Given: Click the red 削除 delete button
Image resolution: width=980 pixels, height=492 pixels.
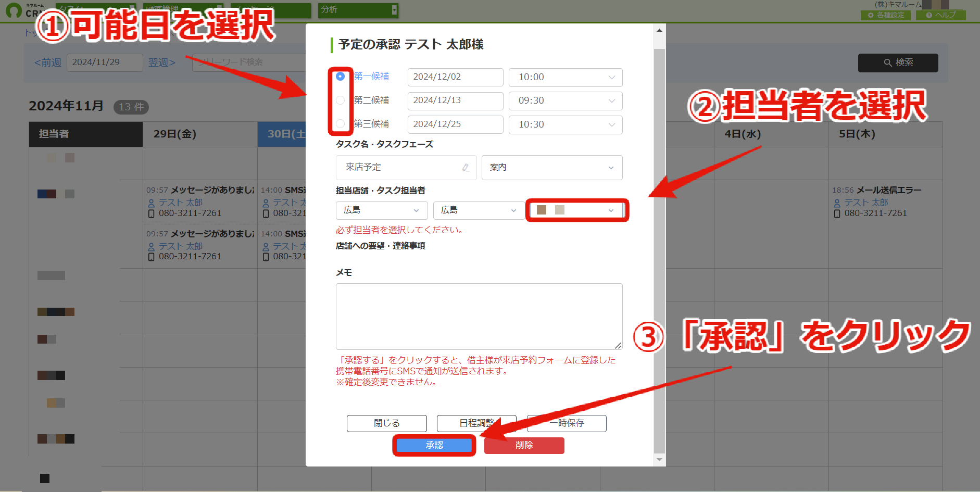Looking at the screenshot, I should pyautogui.click(x=524, y=445).
